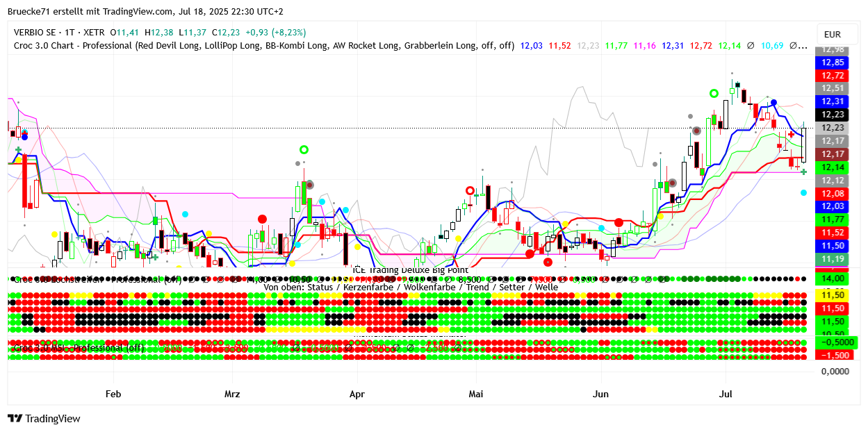Click the green plus marker at far left
This screenshot has width=868, height=432.
pyautogui.click(x=18, y=149)
